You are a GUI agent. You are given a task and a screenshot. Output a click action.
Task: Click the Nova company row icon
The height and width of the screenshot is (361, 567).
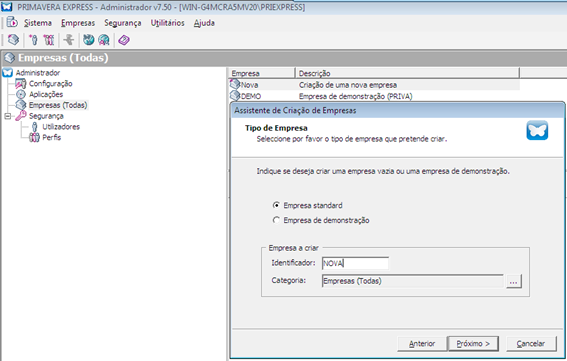235,85
